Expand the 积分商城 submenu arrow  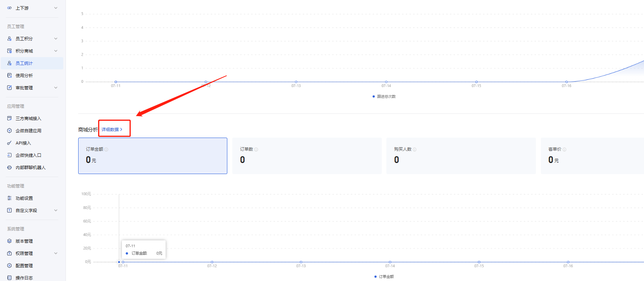coord(56,51)
